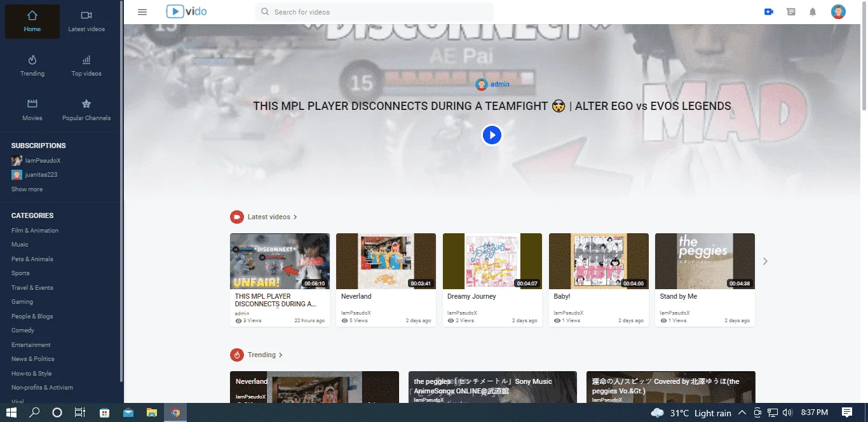Open THIS MPL PLAYER video thumbnail

(280, 261)
